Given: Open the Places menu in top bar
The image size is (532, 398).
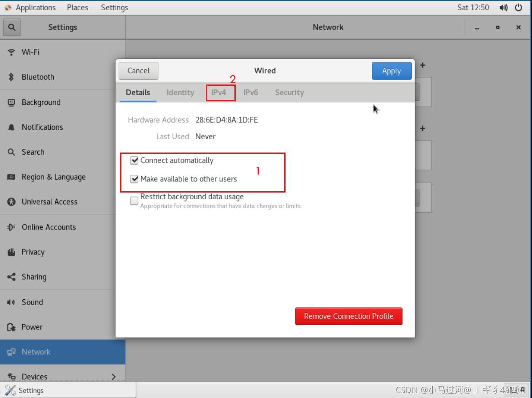Looking at the screenshot, I should tap(77, 8).
